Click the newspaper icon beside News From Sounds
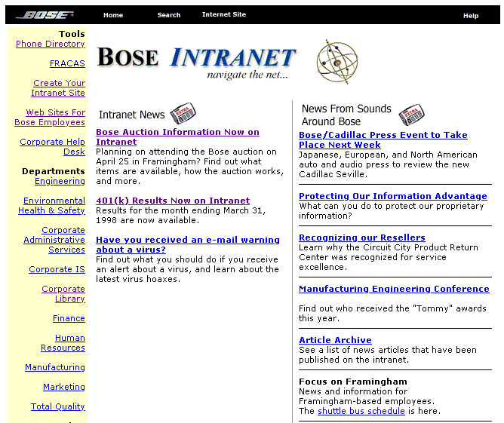The height and width of the screenshot is (423, 504). pyautogui.click(x=411, y=115)
